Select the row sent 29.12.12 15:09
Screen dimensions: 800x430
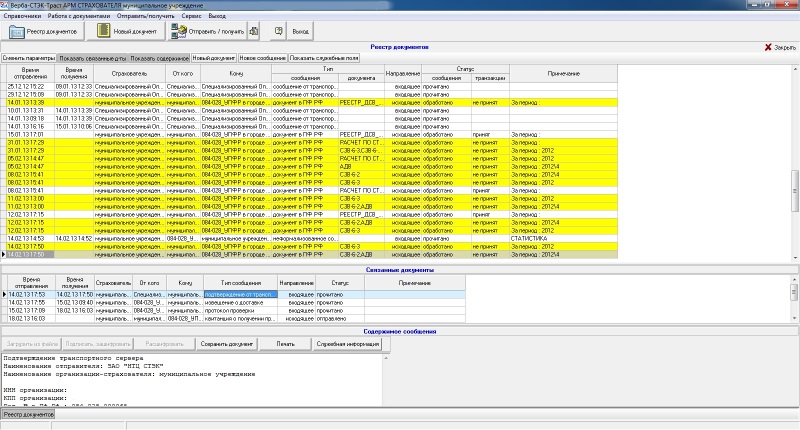[x=311, y=94]
